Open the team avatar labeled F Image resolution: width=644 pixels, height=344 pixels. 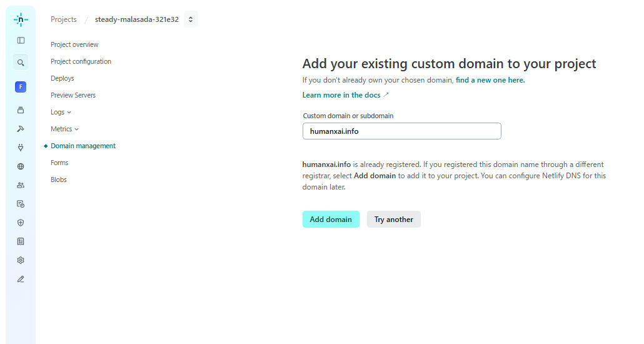(x=21, y=87)
